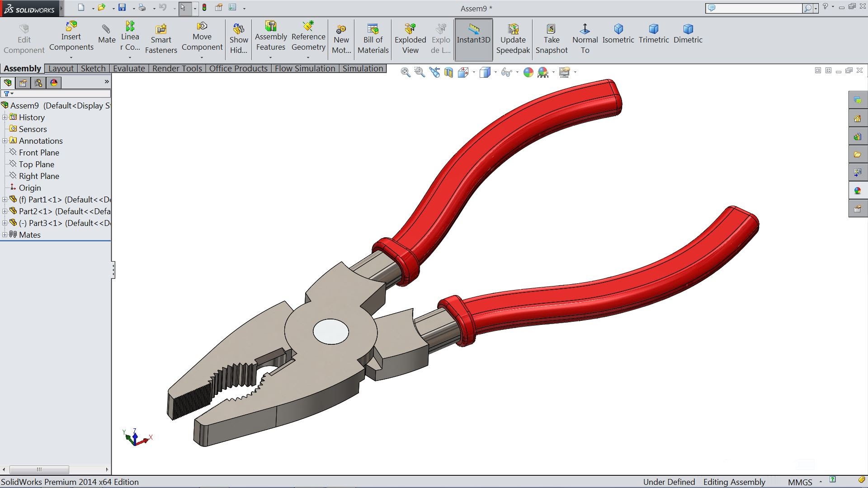This screenshot has width=868, height=488.
Task: Click the Open folder icon in top toolbar
Action: (x=102, y=8)
